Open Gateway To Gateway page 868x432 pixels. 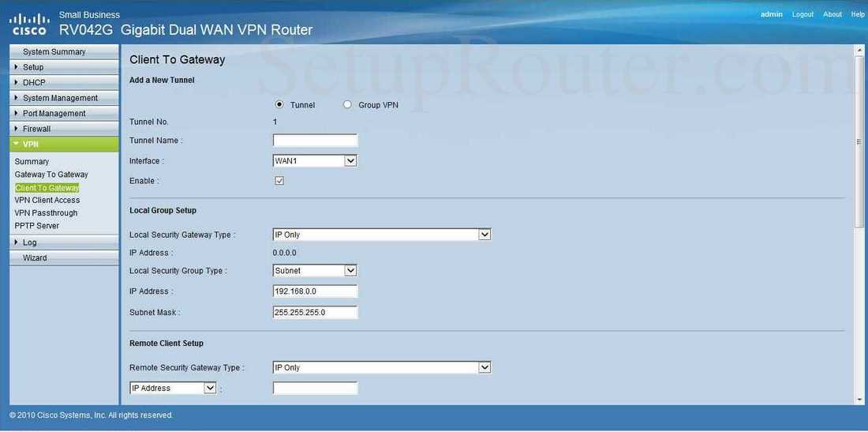(x=51, y=175)
